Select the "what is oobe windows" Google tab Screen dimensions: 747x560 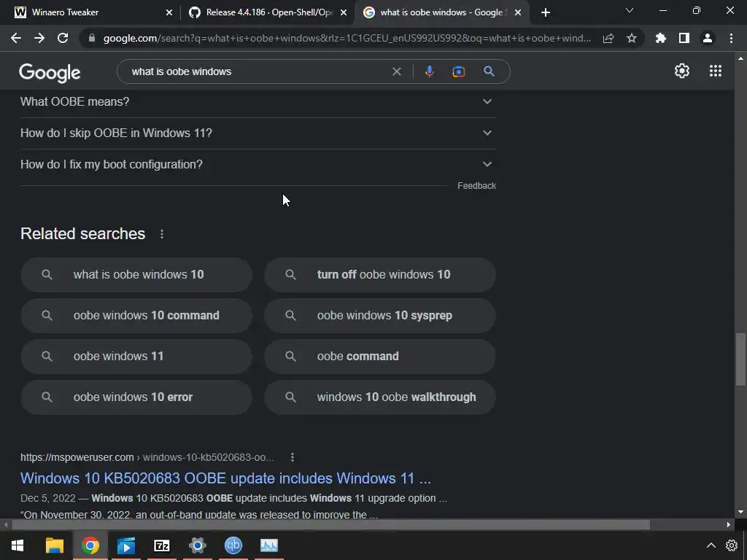(441, 12)
